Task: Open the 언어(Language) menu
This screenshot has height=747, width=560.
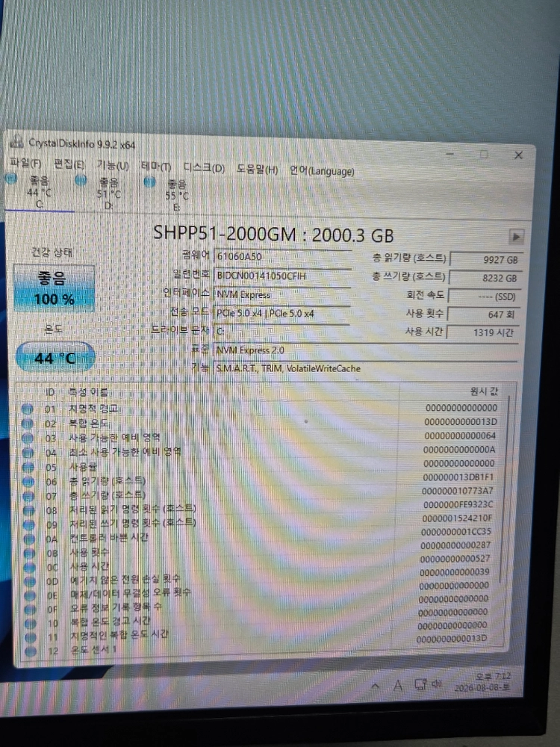Action: 322,170
